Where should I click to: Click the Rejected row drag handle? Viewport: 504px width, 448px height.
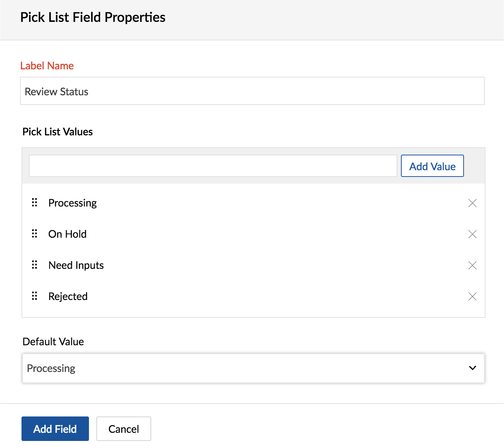pos(34,296)
